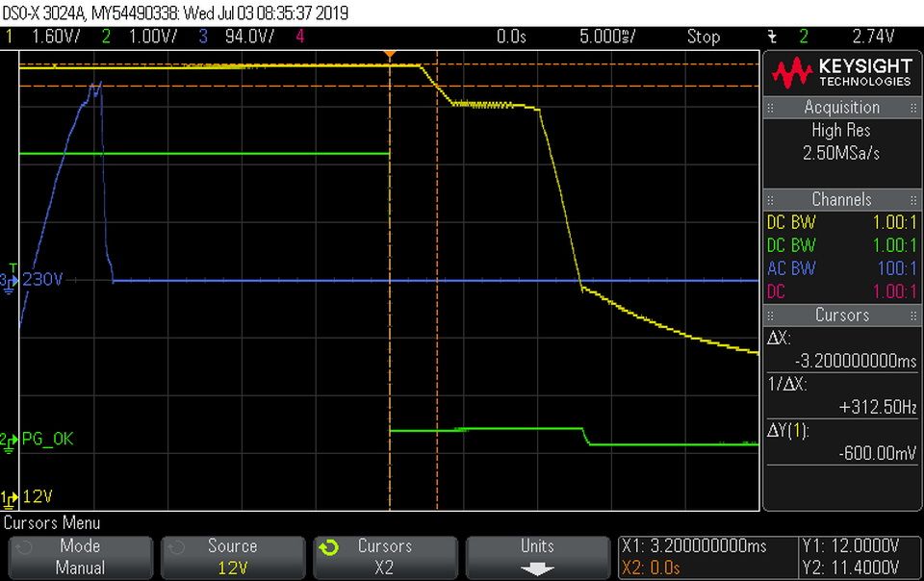
Task: Open the Acquisition panel header
Action: point(841,107)
